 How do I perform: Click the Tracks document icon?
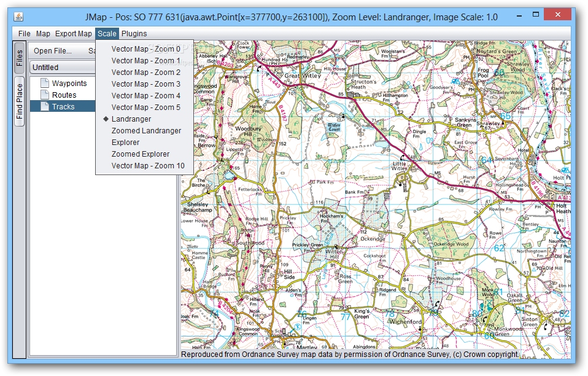[x=45, y=106]
